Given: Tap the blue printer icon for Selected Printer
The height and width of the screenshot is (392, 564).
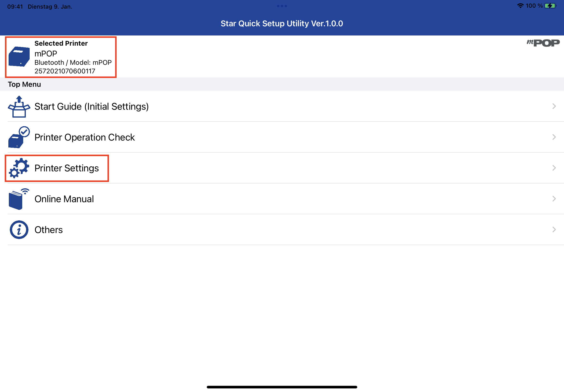Looking at the screenshot, I should click(x=19, y=57).
